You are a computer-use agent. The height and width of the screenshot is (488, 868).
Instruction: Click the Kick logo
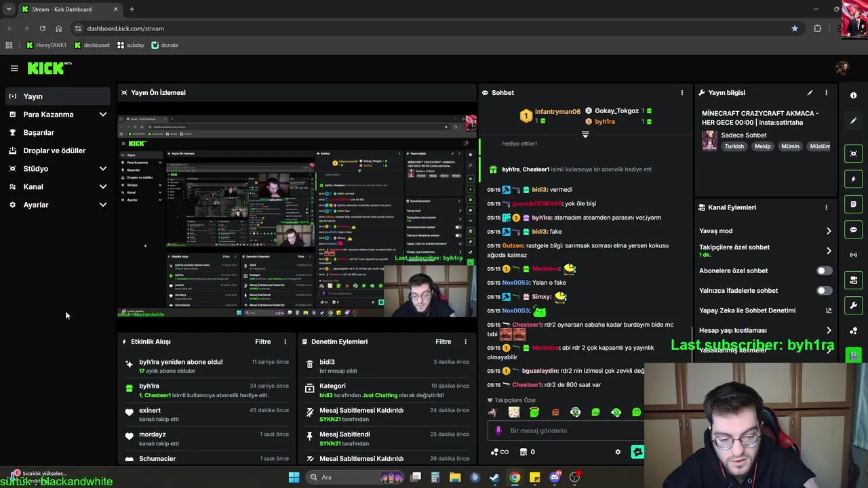[x=49, y=68]
